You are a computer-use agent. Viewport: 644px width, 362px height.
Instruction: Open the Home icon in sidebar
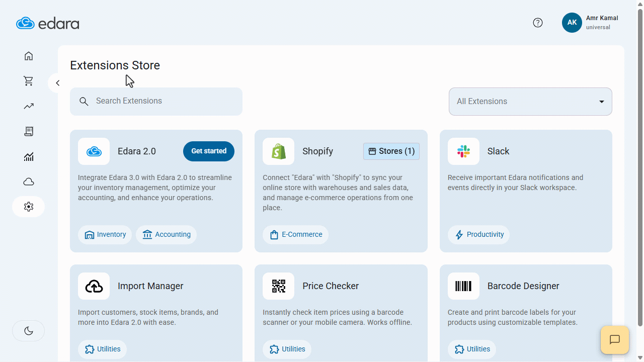pyautogui.click(x=29, y=56)
